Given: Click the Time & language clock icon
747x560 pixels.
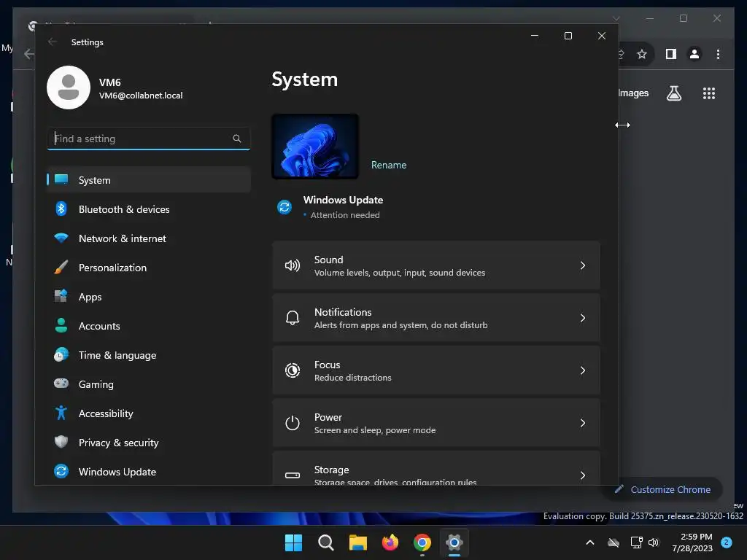Looking at the screenshot, I should point(61,354).
